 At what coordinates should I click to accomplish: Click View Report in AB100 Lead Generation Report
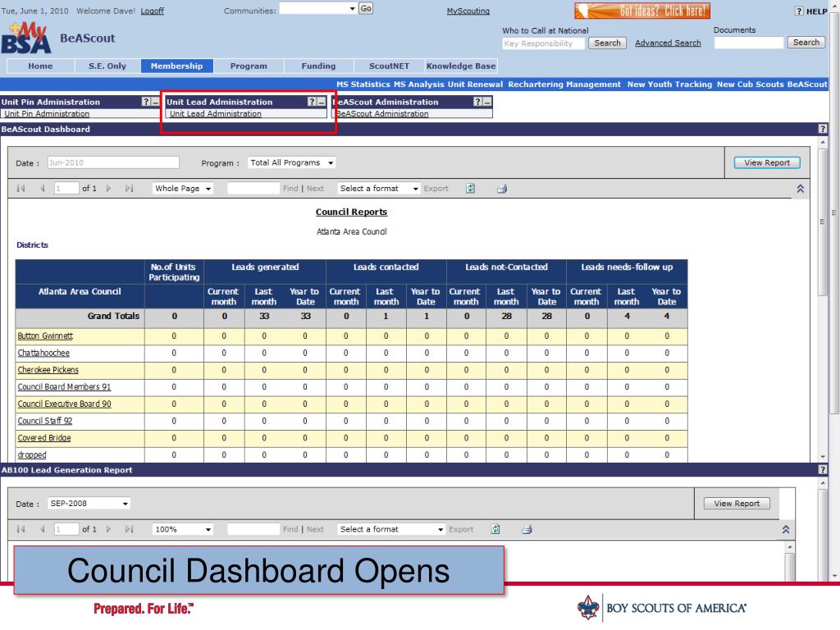tap(737, 504)
